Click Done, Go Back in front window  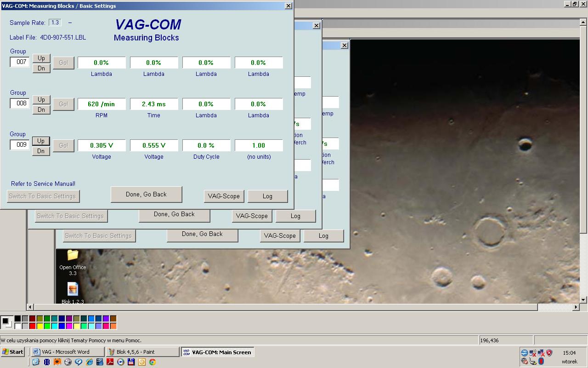pyautogui.click(x=146, y=195)
